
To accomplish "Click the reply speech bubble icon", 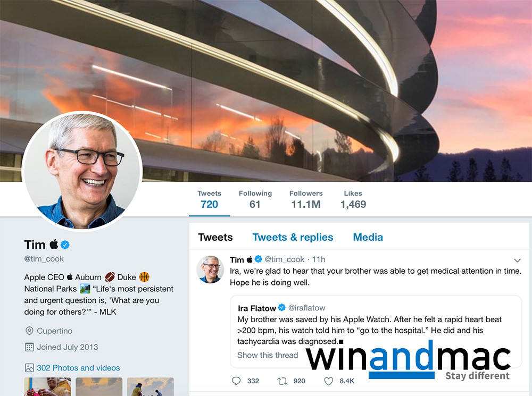I will pyautogui.click(x=236, y=381).
